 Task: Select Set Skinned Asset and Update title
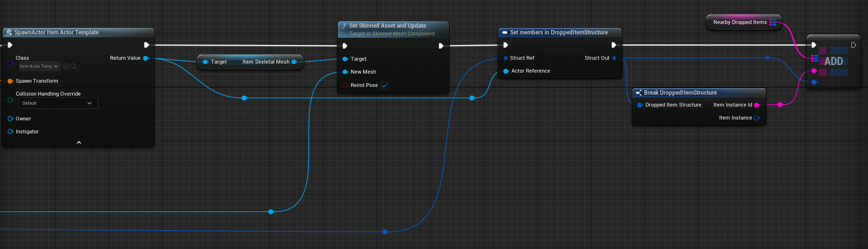(x=388, y=26)
